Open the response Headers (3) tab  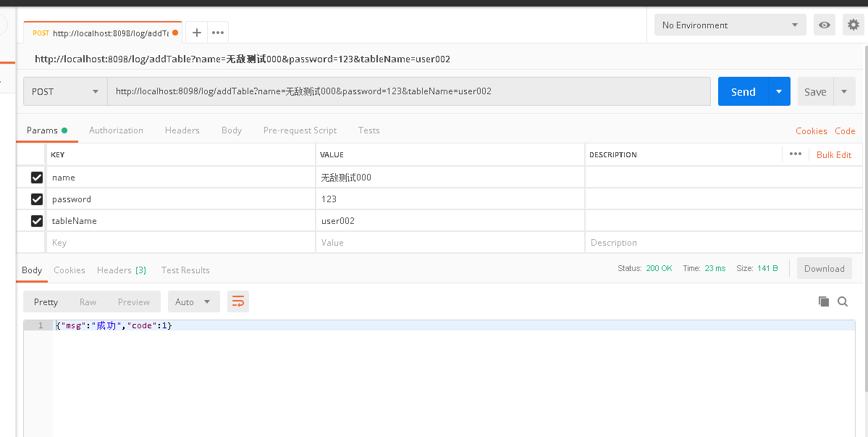(x=122, y=270)
